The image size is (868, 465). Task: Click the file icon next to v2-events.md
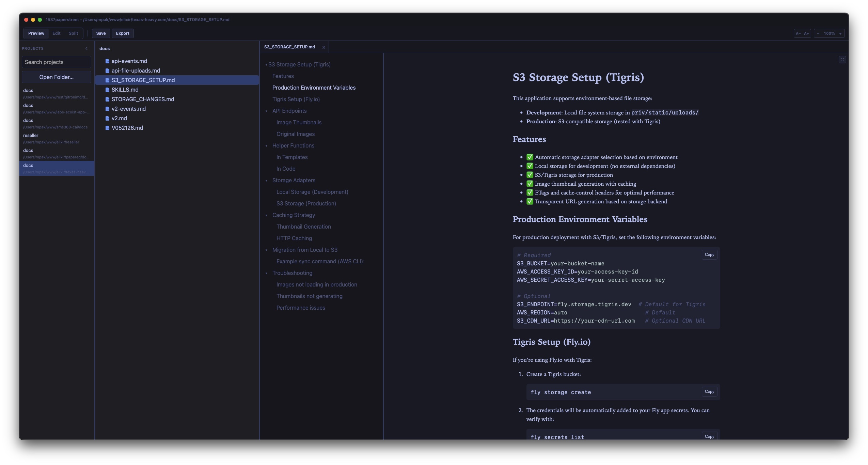[x=107, y=109]
